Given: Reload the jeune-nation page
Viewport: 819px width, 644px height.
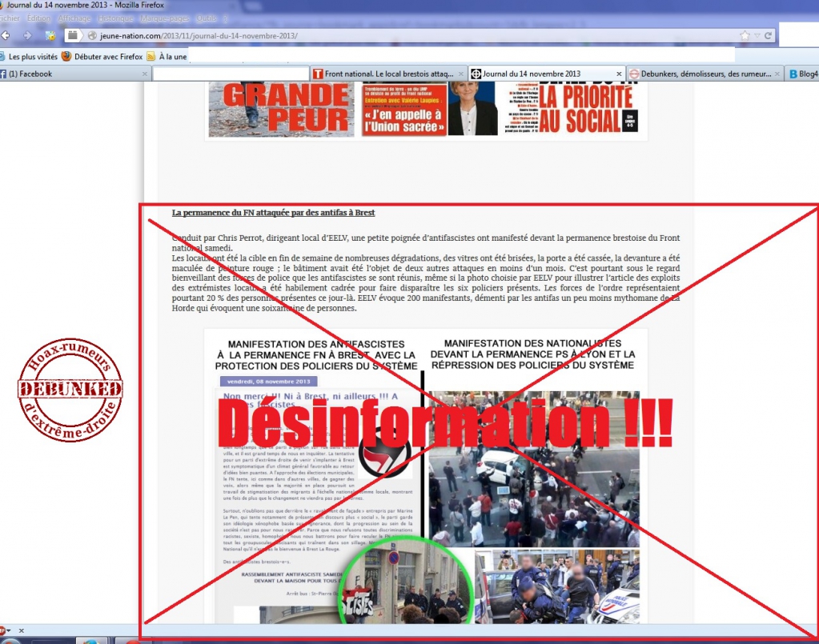Looking at the screenshot, I should click(768, 35).
